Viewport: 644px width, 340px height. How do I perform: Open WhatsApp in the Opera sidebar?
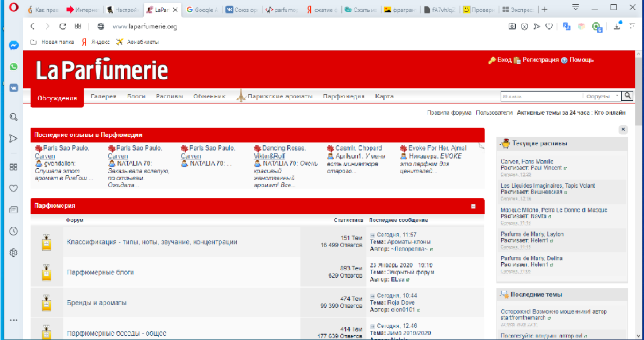13,66
